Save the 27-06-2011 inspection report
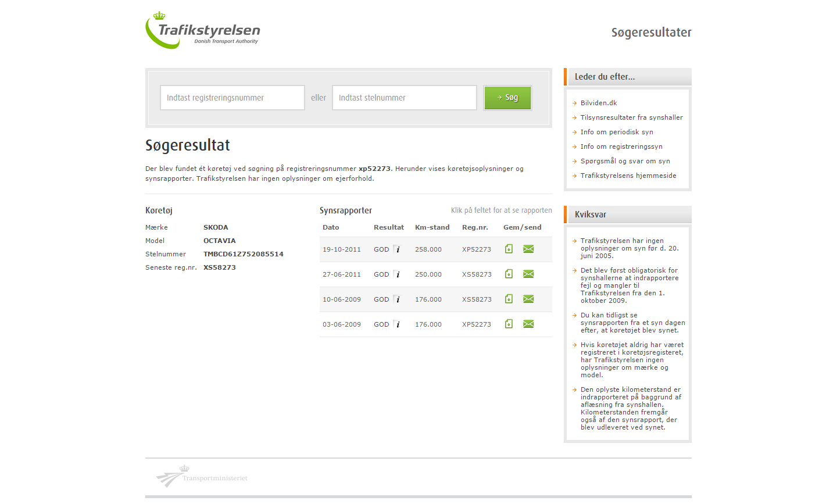837x504 pixels. click(509, 274)
